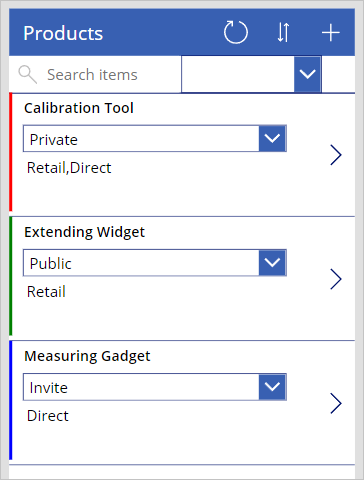Expand the Private dropdown arrow
The height and width of the screenshot is (480, 364).
coord(272,138)
